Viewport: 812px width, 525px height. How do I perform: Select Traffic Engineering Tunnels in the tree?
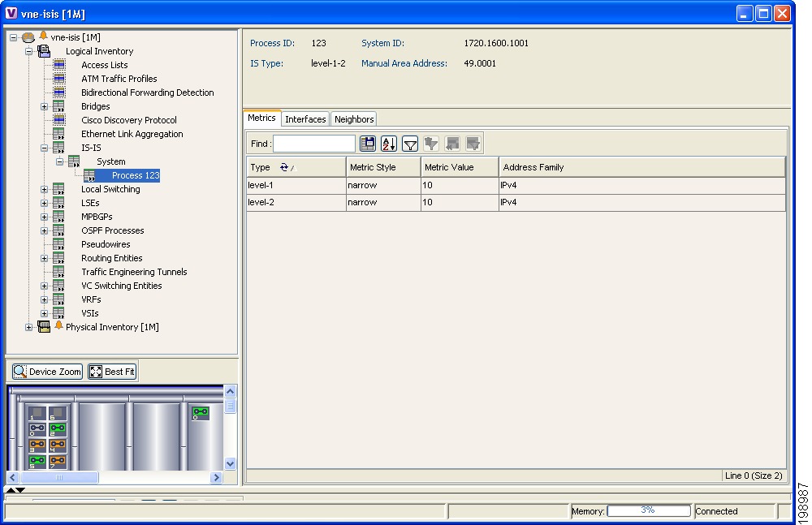click(x=134, y=272)
